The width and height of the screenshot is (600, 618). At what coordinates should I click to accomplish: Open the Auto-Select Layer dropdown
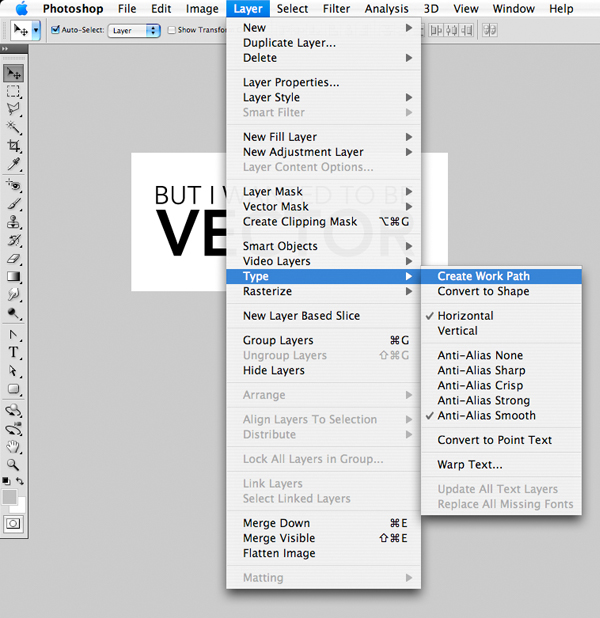(134, 30)
